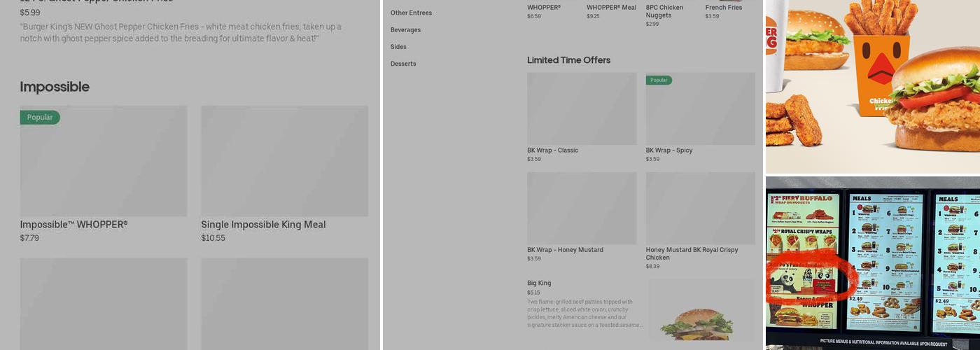Viewport: 980px width, 350px height.
Task: Open the chicken sandwich and fries promo photo
Action: pyautogui.click(x=872, y=86)
